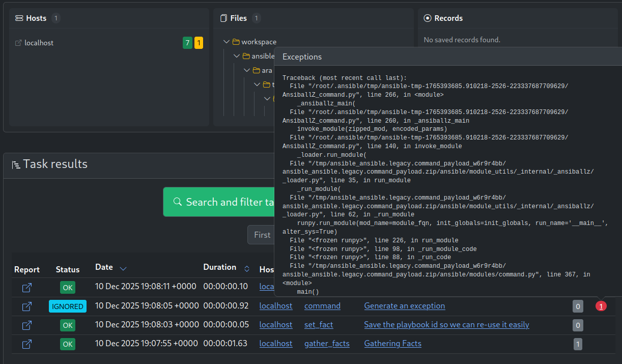
Task: Open report for Gathering Facts task
Action: [27, 344]
